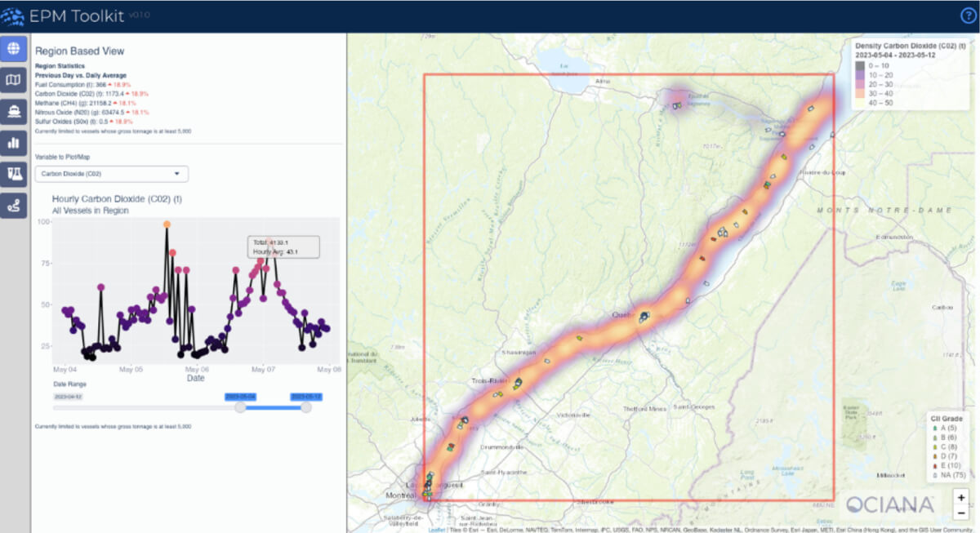Open the lab flask sidebar icon
This screenshot has height=533, width=980.
coord(13,174)
